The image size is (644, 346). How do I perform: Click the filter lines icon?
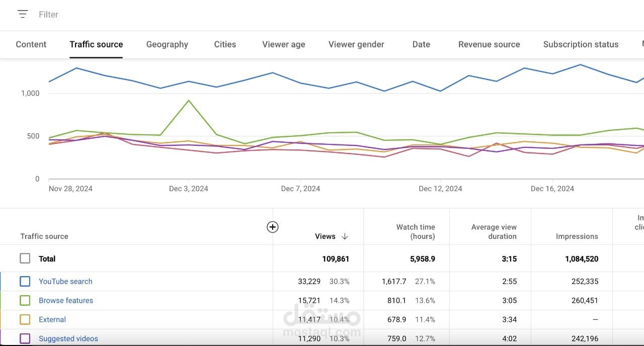[x=23, y=14]
